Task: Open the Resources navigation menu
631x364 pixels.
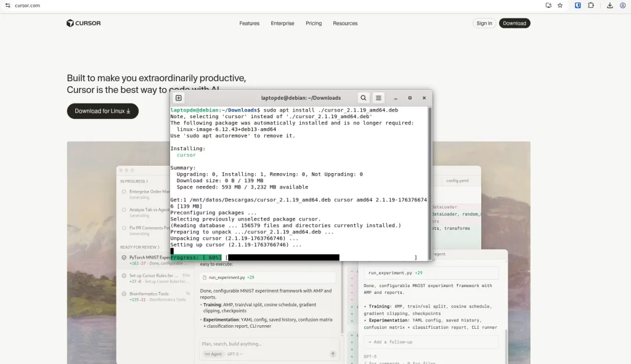Action: coord(345,23)
